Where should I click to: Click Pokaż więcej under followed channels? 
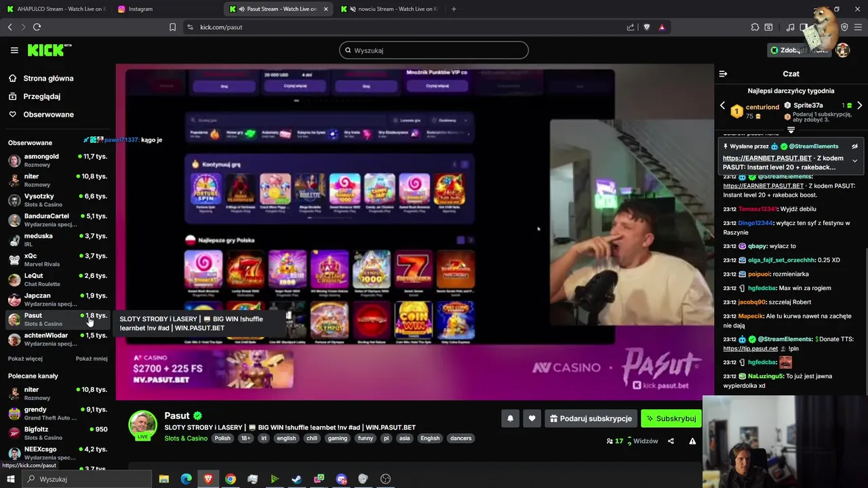(25, 359)
